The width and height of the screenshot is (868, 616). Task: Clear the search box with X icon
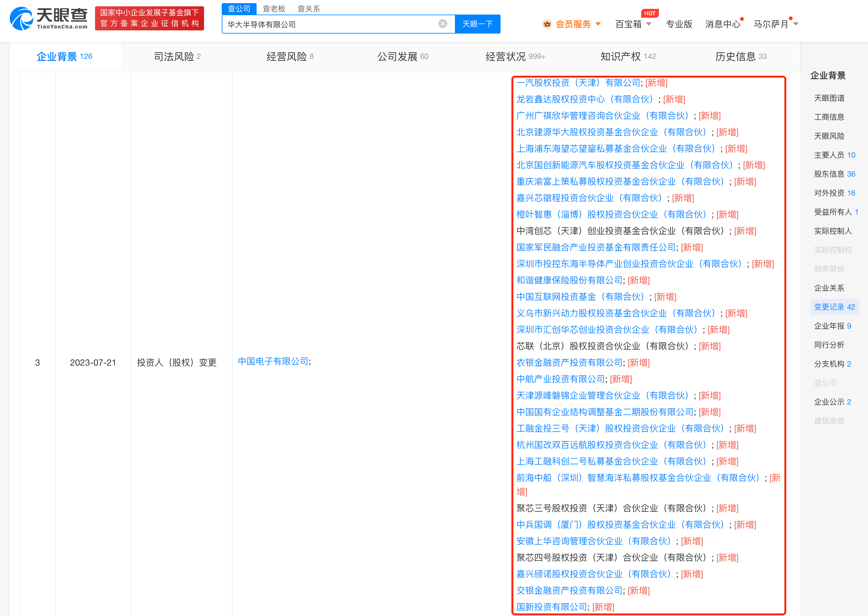point(443,24)
